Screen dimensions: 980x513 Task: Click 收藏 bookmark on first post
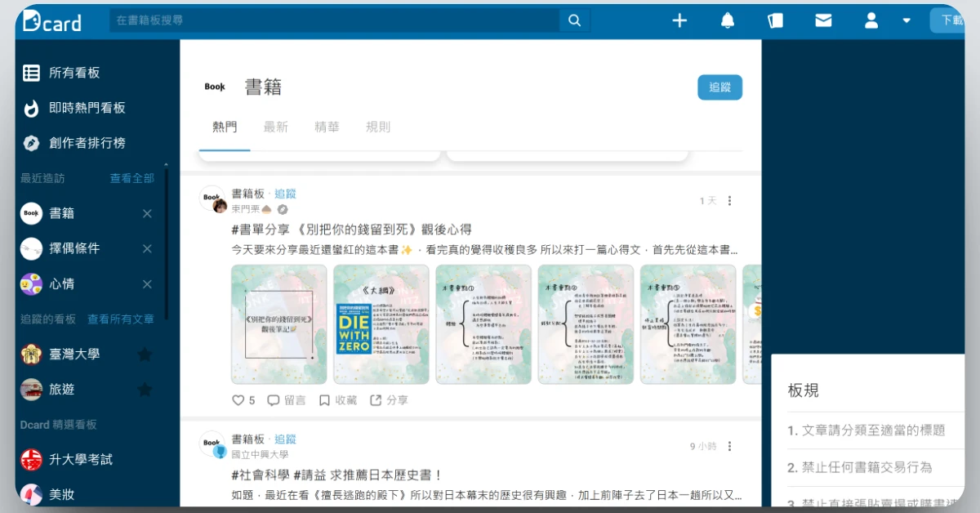click(338, 400)
